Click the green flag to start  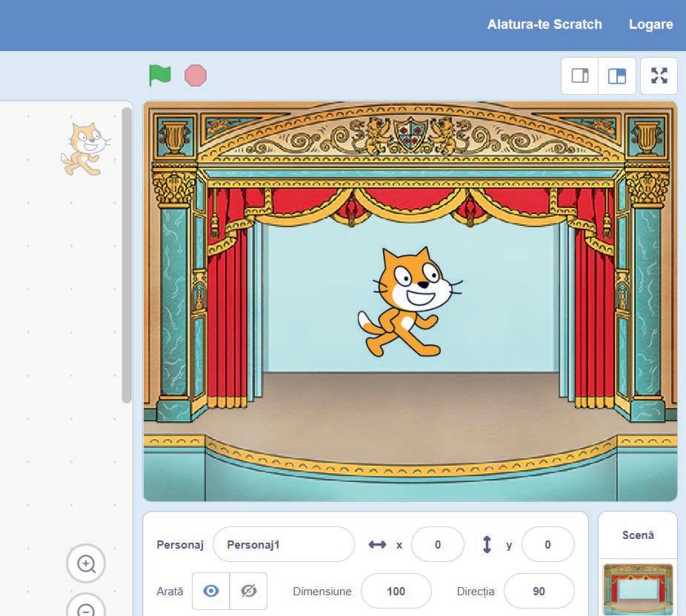point(160,76)
